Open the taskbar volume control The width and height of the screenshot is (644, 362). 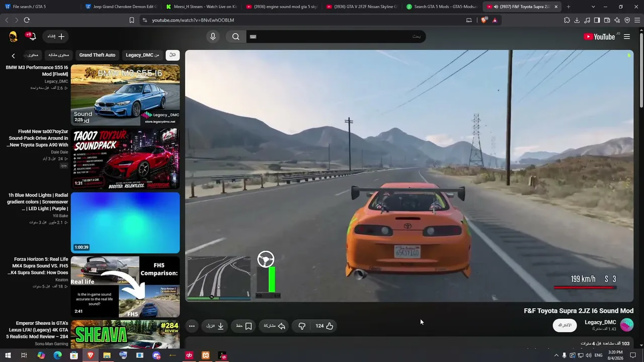click(589, 355)
